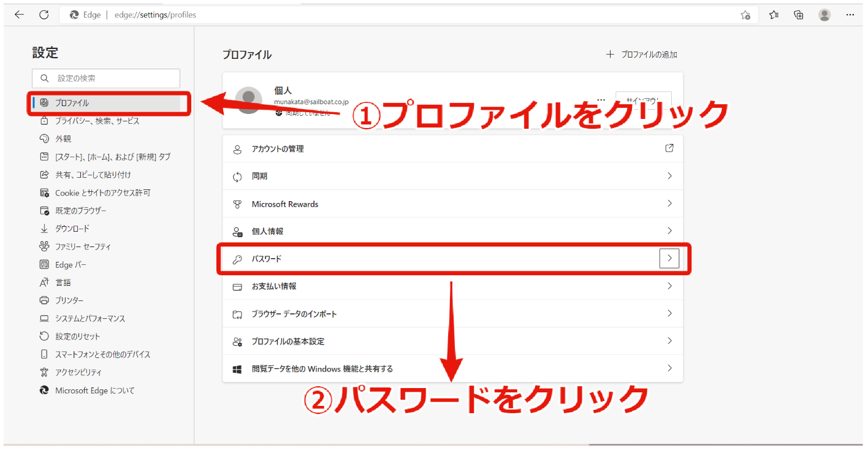Expand プロファイルの基本設定 chevron

[x=669, y=341]
